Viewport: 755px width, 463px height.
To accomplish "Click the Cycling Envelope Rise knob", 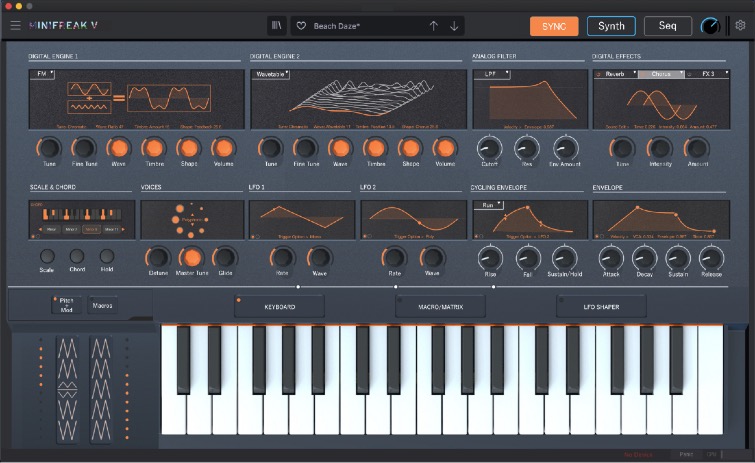I will pos(490,258).
